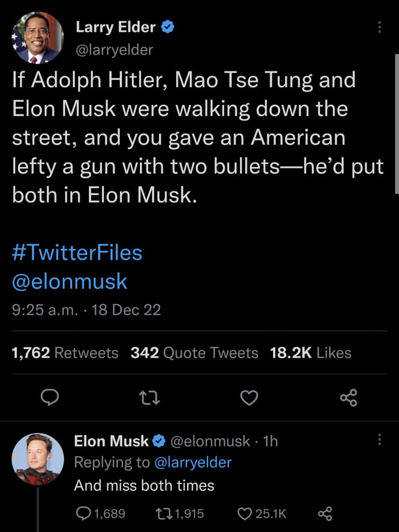Retweet the main tweet
The height and width of the screenshot is (532, 399).
pyautogui.click(x=150, y=398)
